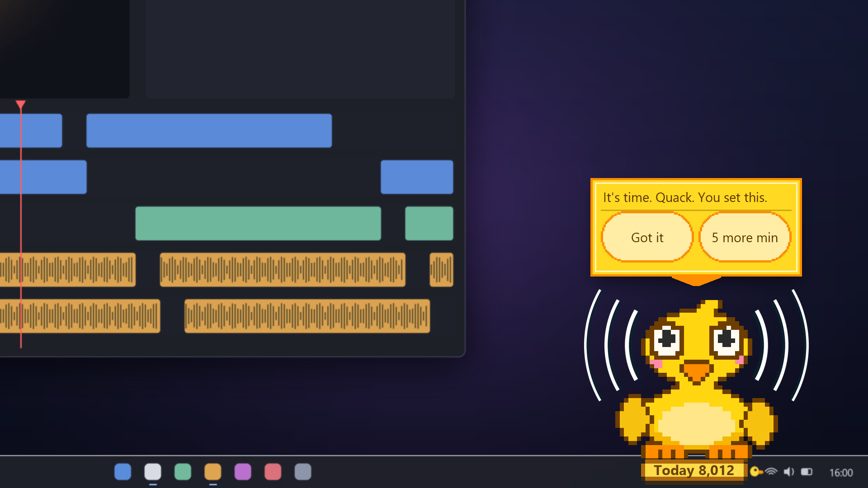Open the purple taskbar app
Viewport: 868px width, 488px height.
(x=243, y=472)
